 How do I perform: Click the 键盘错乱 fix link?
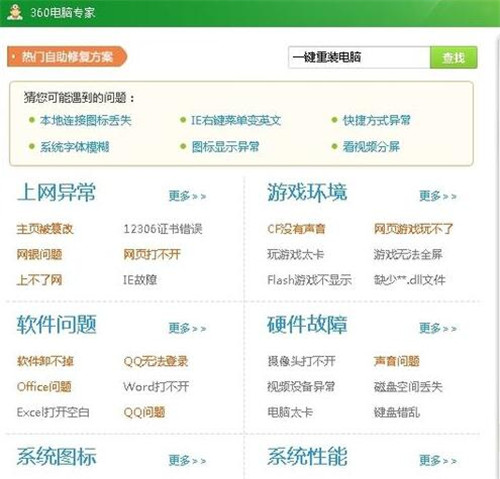click(396, 412)
